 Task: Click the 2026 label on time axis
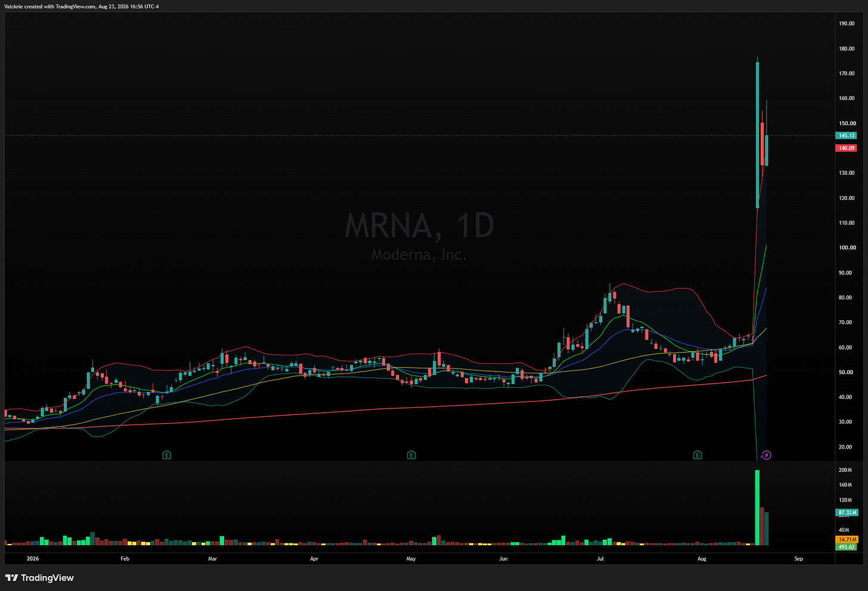click(33, 559)
